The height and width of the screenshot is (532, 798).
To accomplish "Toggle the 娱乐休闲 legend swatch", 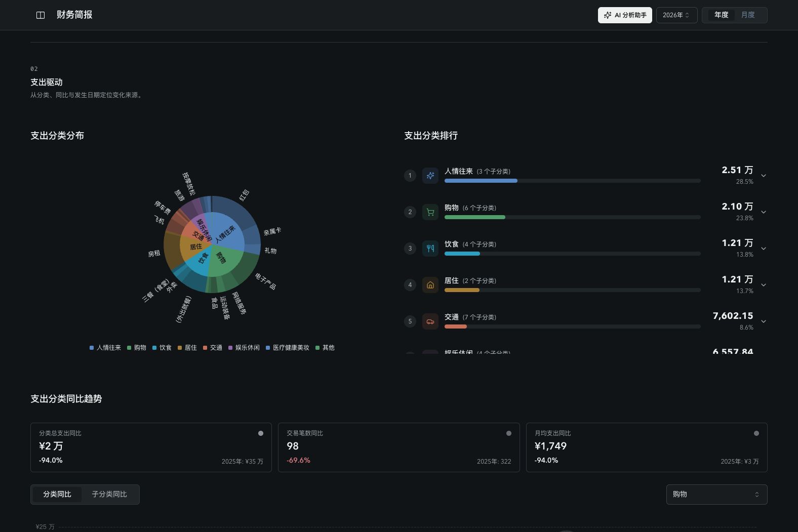I will pos(230,348).
